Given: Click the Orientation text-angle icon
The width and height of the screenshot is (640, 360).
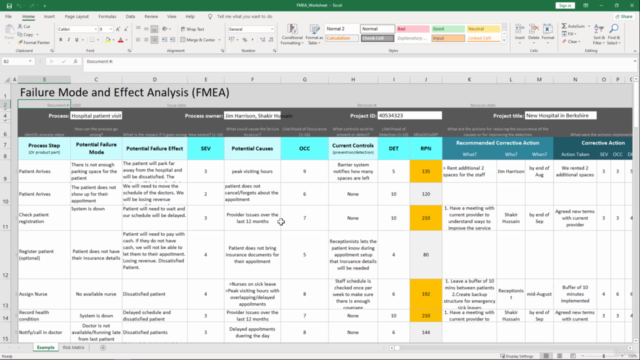Looking at the screenshot, I should pos(164,29).
